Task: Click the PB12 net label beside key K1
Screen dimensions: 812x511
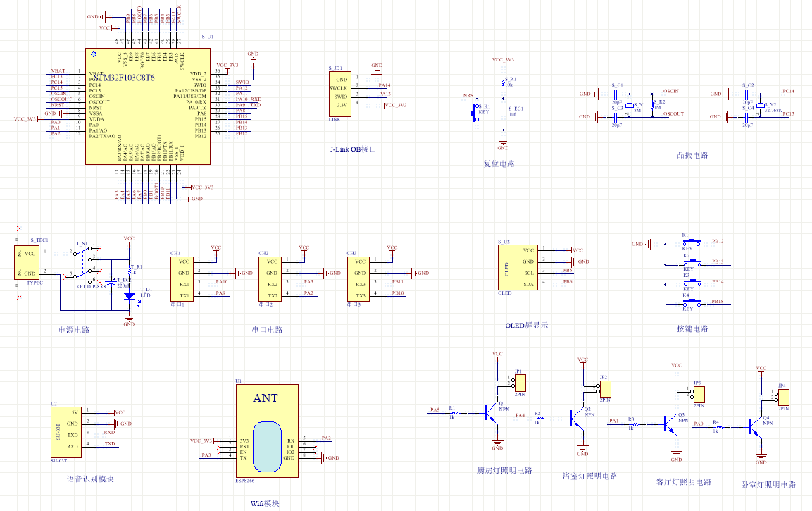Action: (718, 241)
